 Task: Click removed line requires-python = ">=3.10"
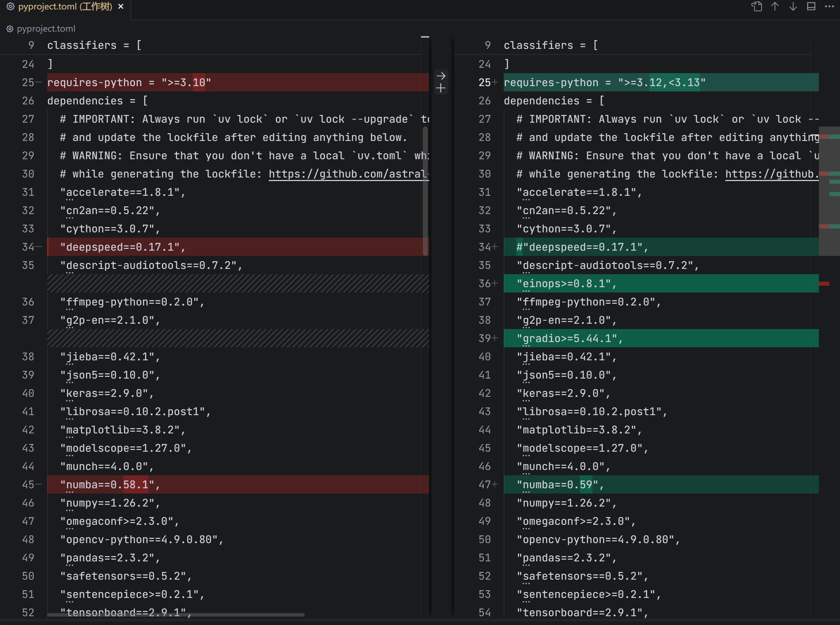click(238, 83)
